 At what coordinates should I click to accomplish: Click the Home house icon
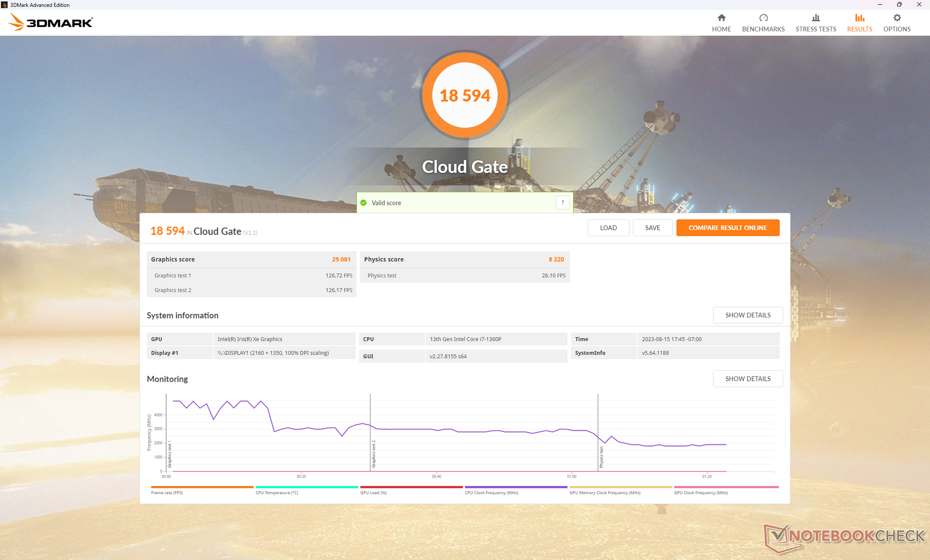coord(721,18)
